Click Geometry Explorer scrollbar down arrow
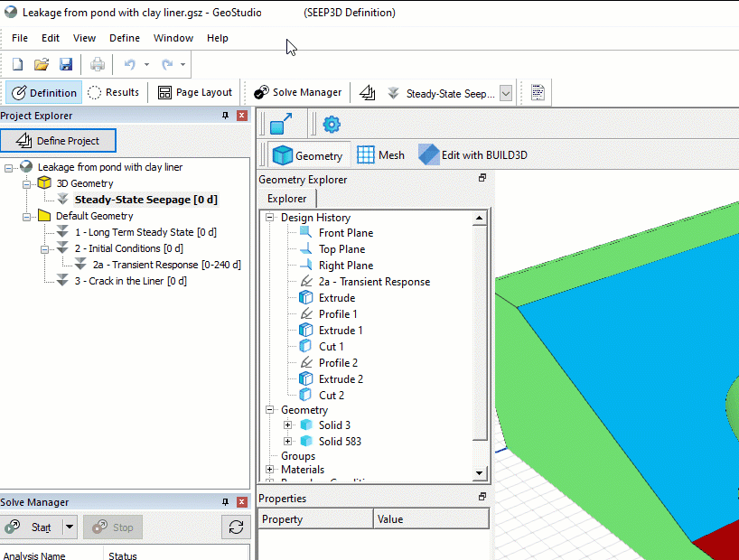This screenshot has width=739, height=560. pyautogui.click(x=480, y=472)
